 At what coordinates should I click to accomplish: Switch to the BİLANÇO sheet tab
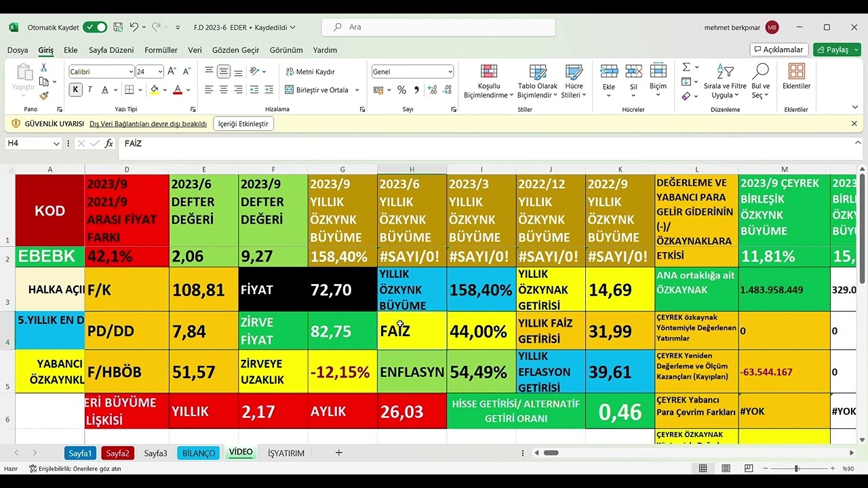(199, 453)
